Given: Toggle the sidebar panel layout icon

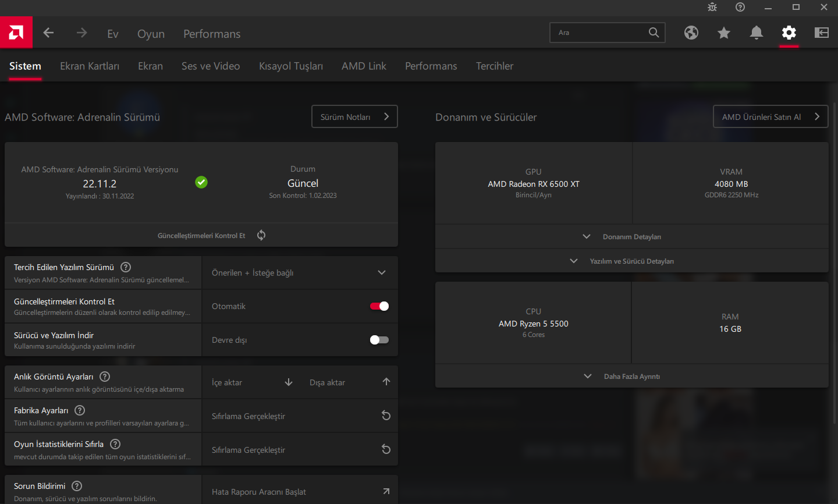Looking at the screenshot, I should coord(822,33).
